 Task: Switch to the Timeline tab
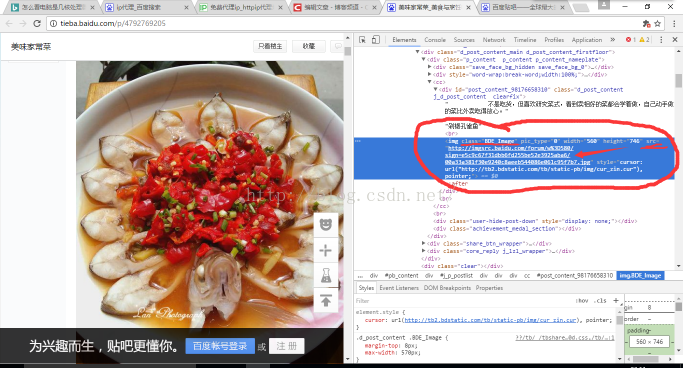(525, 40)
